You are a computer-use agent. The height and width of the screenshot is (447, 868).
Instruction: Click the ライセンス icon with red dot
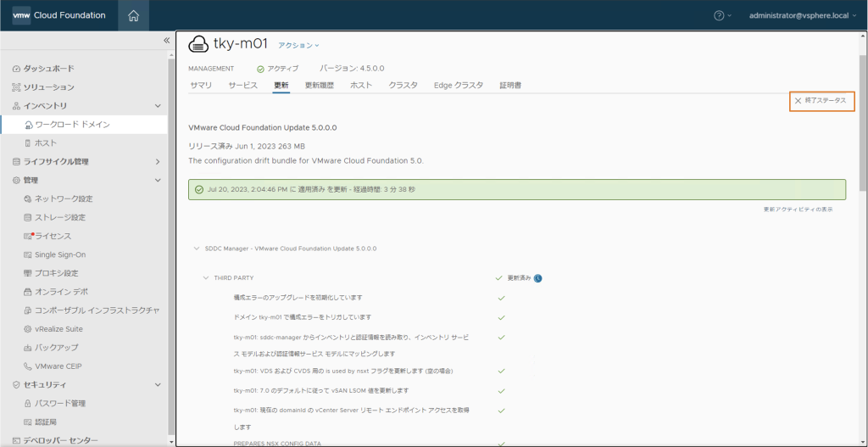click(29, 236)
